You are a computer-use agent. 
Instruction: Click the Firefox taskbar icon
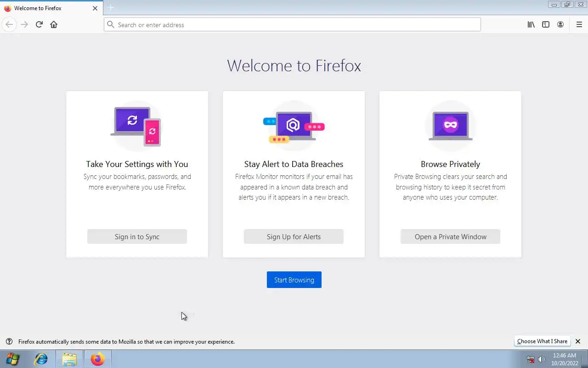click(x=97, y=359)
